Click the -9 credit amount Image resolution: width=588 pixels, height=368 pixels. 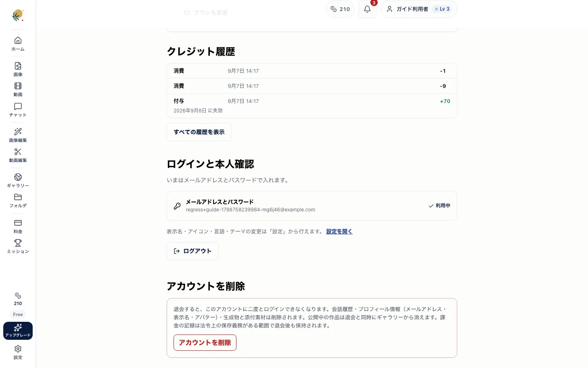point(443,86)
